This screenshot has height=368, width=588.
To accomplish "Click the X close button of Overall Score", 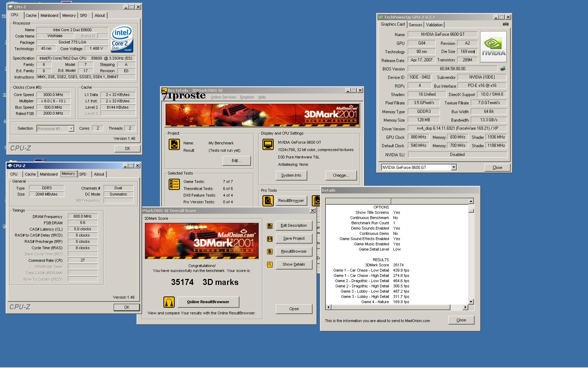I will [x=312, y=211].
